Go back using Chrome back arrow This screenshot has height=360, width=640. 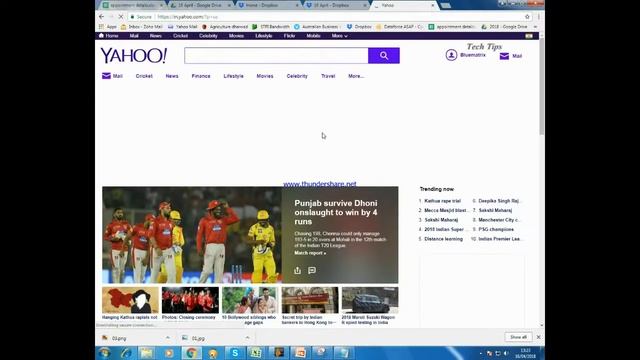click(101, 17)
